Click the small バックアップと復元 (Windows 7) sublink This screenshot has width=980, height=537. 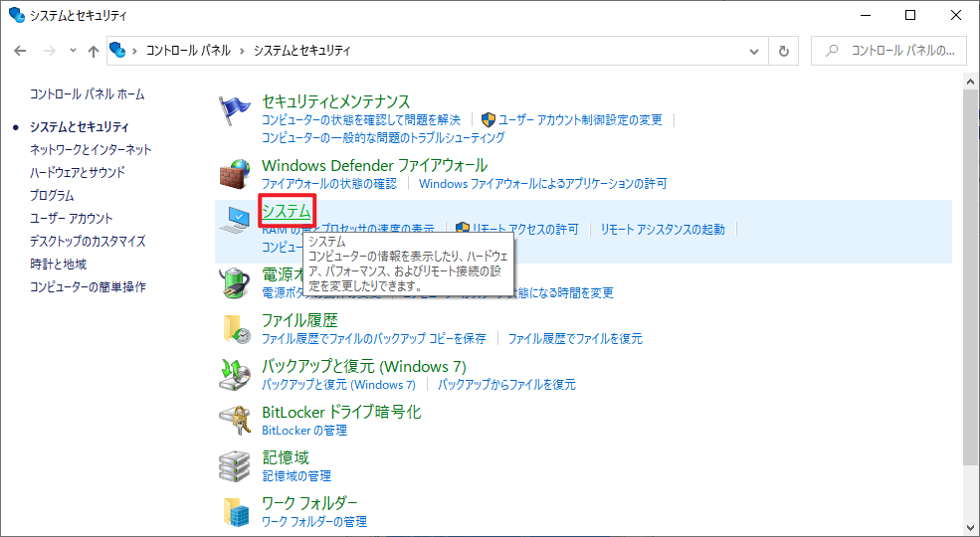(x=338, y=385)
